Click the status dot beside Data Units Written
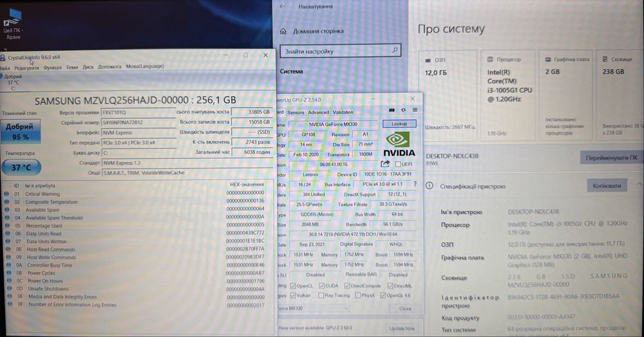This screenshot has height=337, width=644. coord(7,241)
